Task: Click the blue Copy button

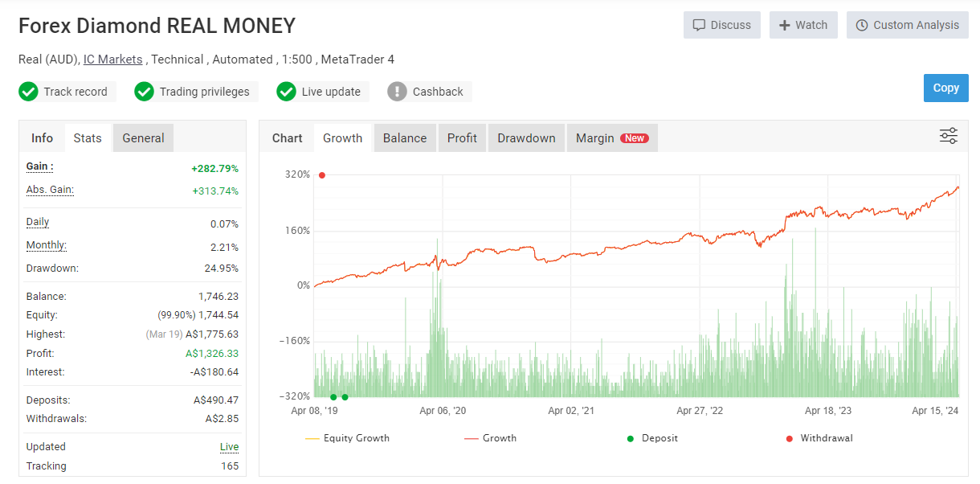Action: (945, 88)
